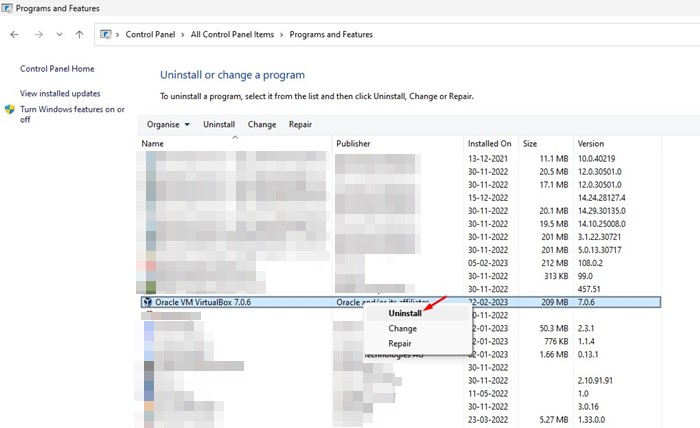The width and height of the screenshot is (700, 428).
Task: Click Repair in the toolbar
Action: [300, 124]
